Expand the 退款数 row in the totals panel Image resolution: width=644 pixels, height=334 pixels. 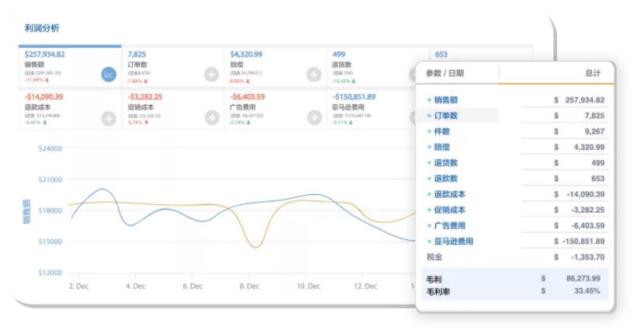[x=429, y=179]
